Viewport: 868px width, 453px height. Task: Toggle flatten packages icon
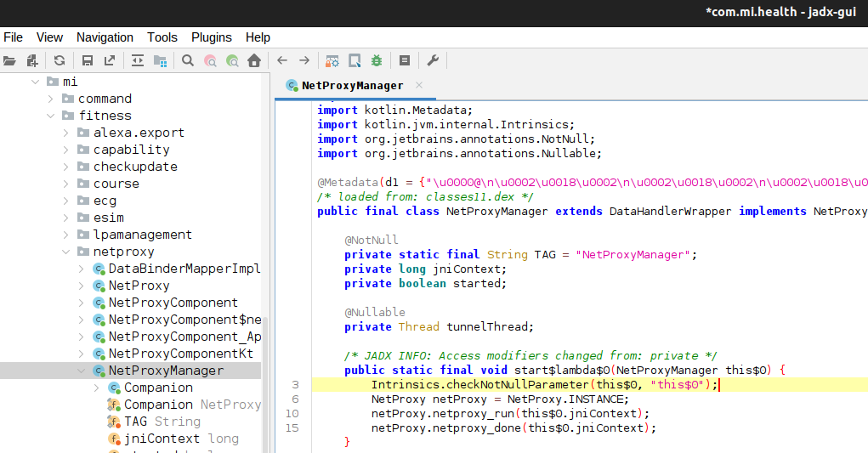(160, 61)
